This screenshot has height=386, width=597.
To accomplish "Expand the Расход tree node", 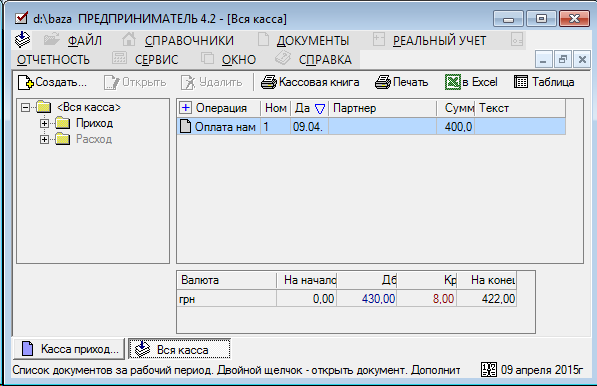I will point(44,140).
